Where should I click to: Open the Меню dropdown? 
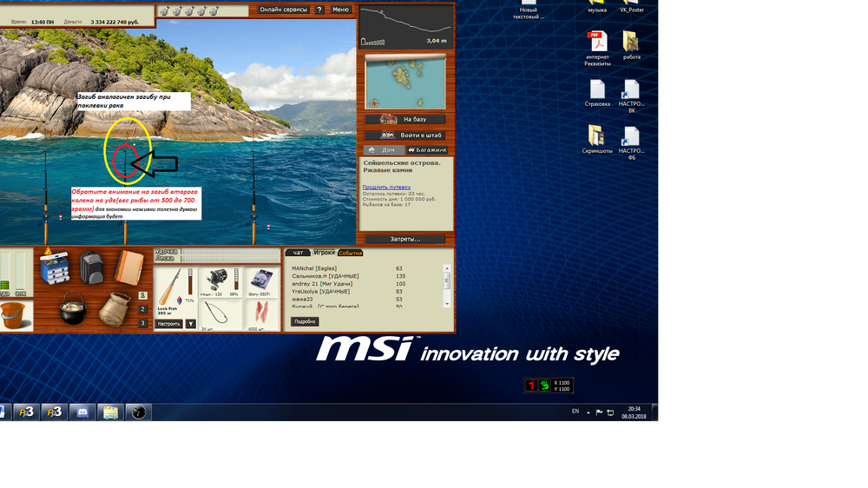coord(340,10)
